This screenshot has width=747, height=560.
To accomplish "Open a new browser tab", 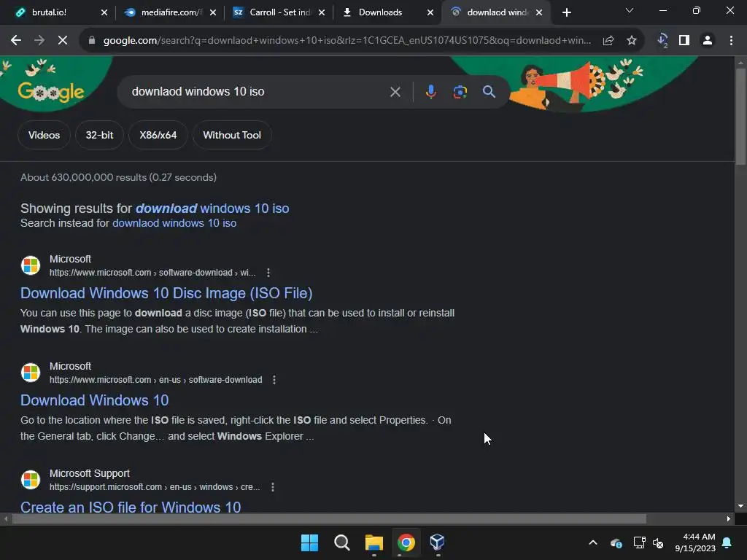I will pos(566,12).
